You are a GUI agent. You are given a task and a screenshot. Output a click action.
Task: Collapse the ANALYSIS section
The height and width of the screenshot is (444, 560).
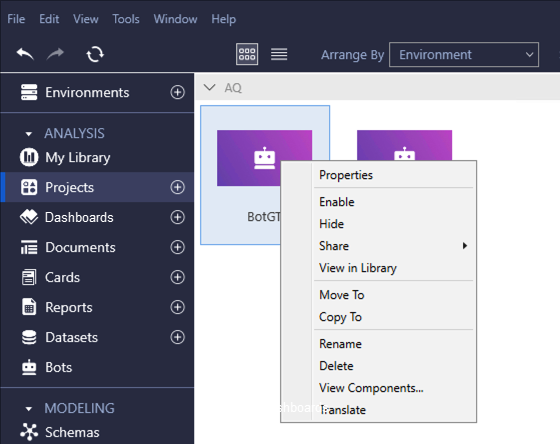coord(29,134)
